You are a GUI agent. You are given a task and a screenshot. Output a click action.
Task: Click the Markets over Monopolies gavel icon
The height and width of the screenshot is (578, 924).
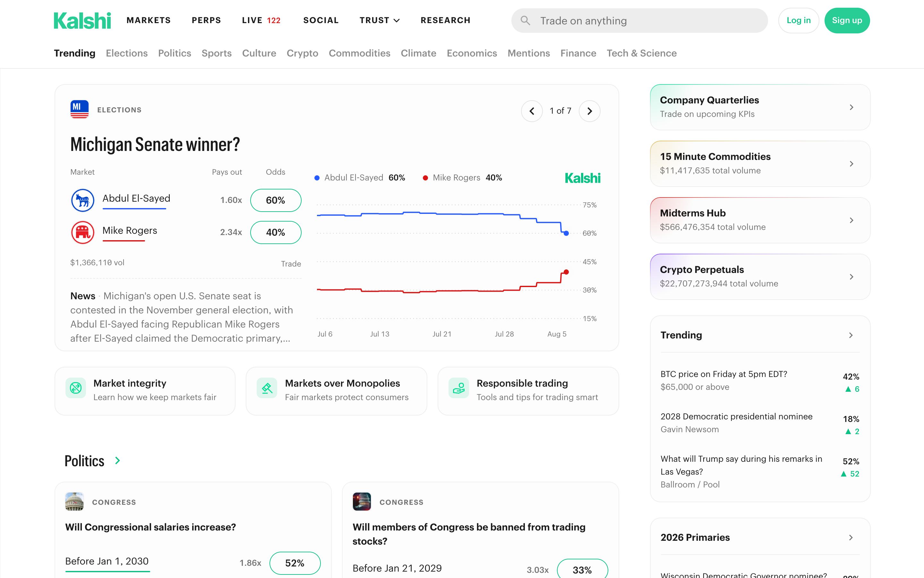click(267, 388)
